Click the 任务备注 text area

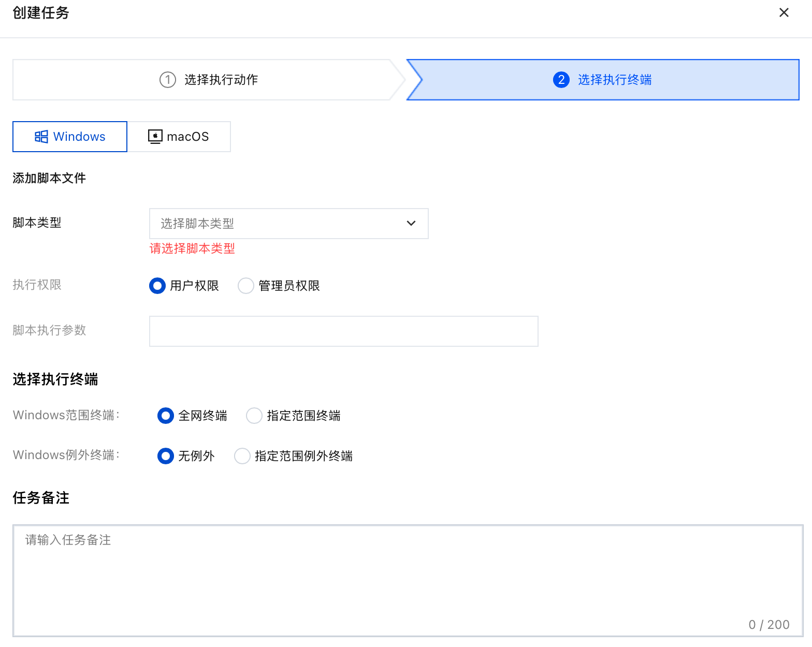pyautogui.click(x=408, y=581)
